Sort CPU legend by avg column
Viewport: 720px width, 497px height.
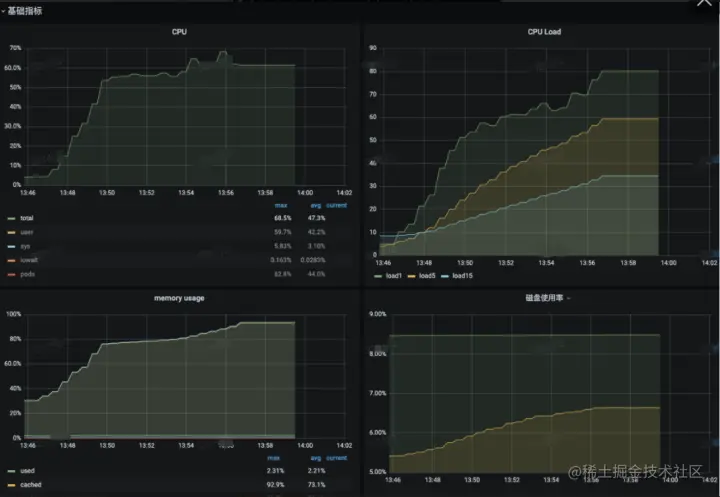tap(316, 205)
